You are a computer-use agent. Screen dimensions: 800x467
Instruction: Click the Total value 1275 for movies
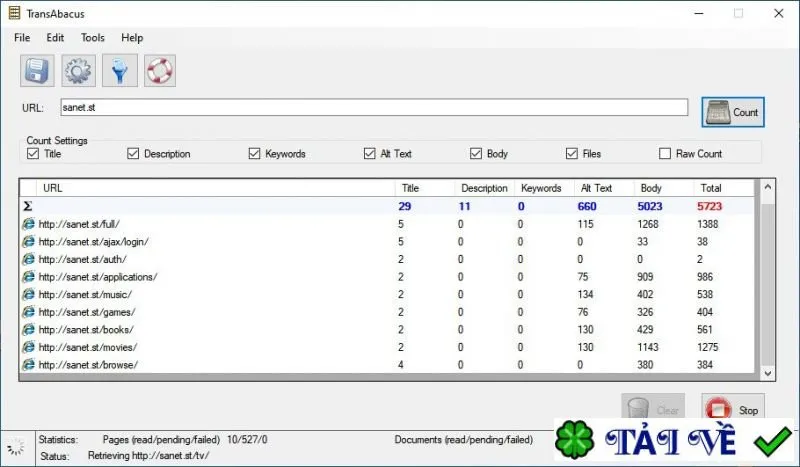(x=708, y=347)
